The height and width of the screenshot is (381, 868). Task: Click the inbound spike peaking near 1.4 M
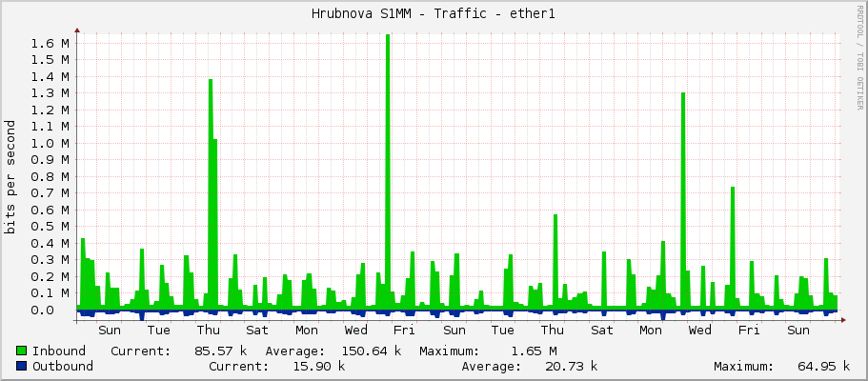click(x=211, y=193)
